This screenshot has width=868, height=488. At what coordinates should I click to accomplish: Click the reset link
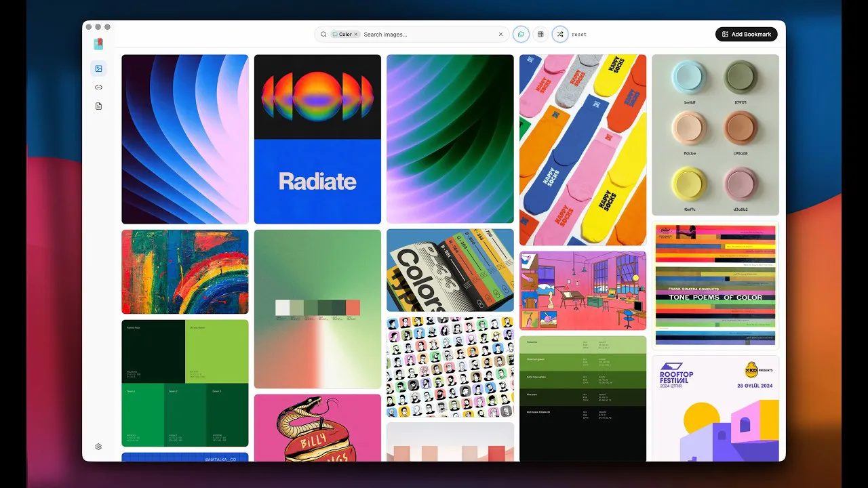tap(579, 34)
